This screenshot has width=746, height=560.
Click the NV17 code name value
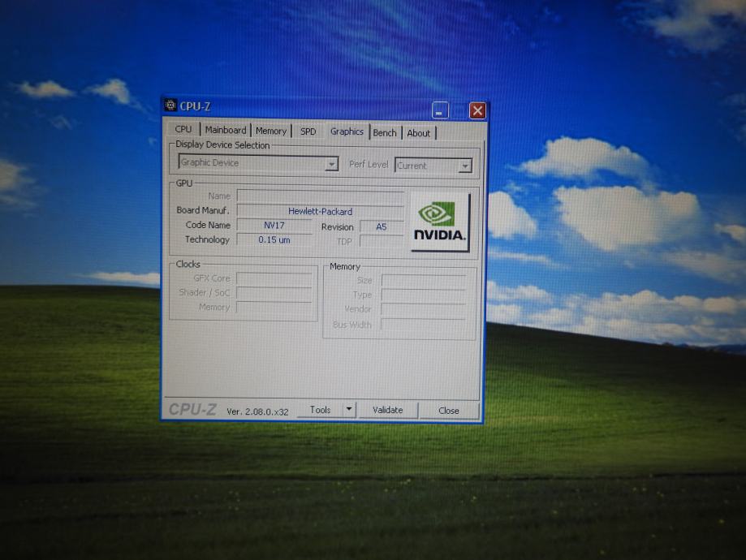(x=274, y=226)
